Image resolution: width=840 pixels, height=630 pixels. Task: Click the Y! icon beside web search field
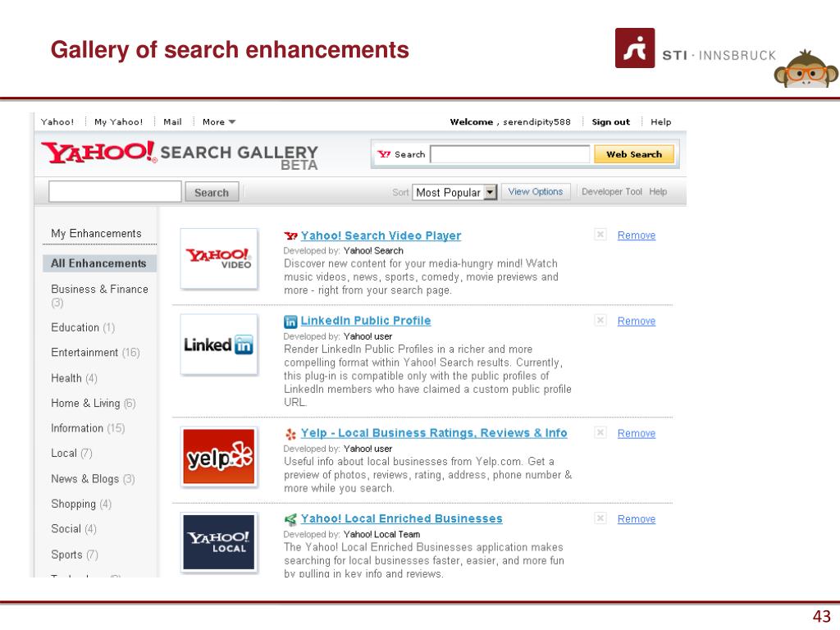pos(384,154)
